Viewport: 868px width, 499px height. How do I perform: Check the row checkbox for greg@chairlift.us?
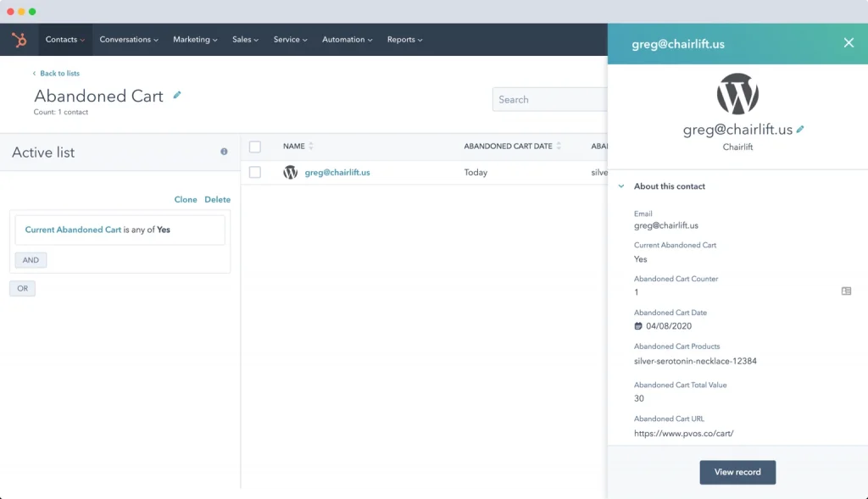coord(255,172)
